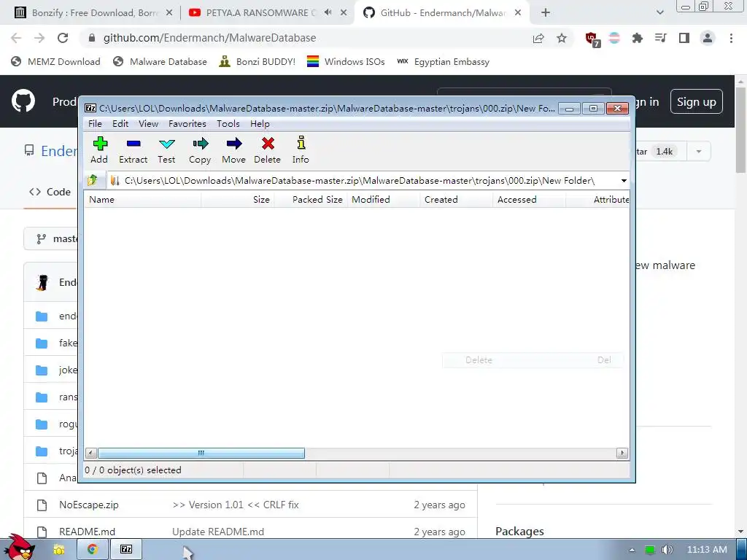Click the 7-Zip address path field
This screenshot has height=560, width=747.
[362, 181]
